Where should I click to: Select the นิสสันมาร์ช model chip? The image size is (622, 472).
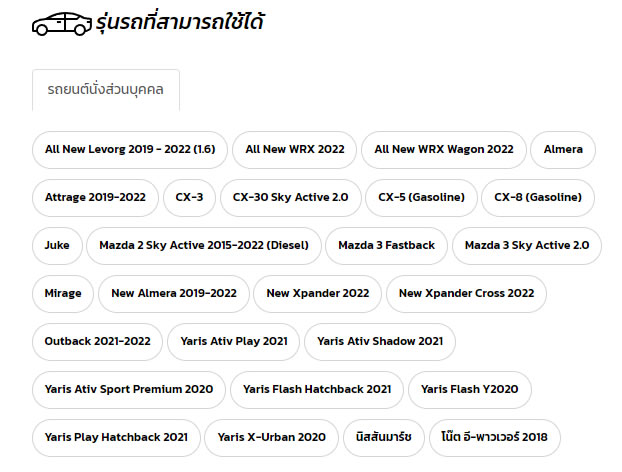click(383, 437)
